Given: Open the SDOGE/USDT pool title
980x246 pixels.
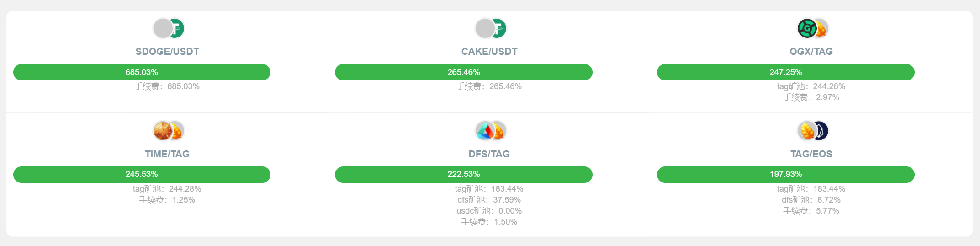Looking at the screenshot, I should click(167, 52).
